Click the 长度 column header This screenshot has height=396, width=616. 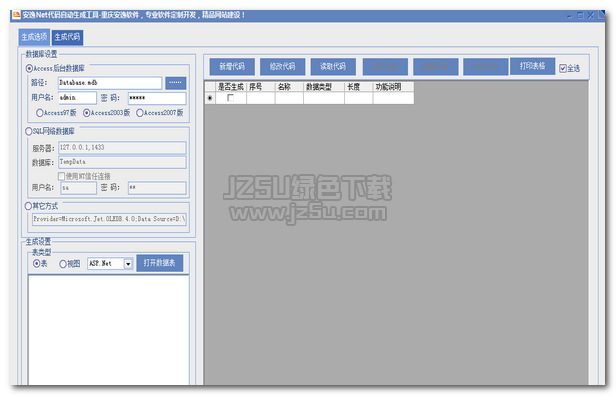tap(358, 87)
